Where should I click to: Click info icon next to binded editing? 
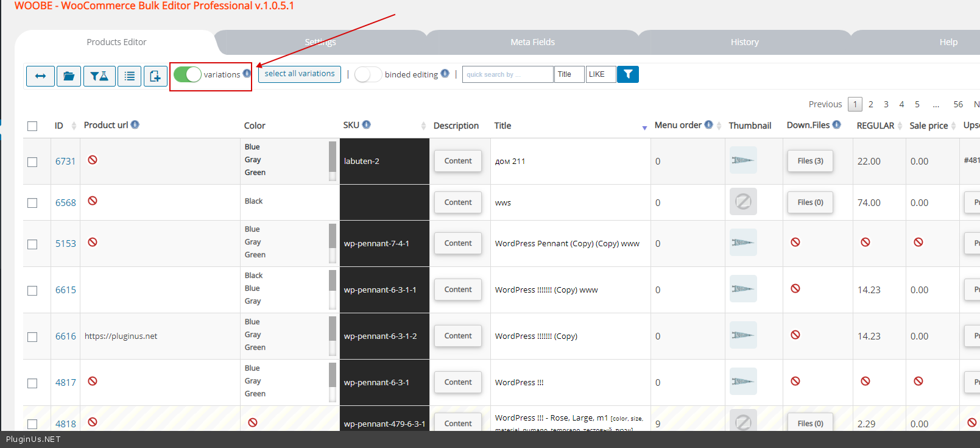point(445,74)
